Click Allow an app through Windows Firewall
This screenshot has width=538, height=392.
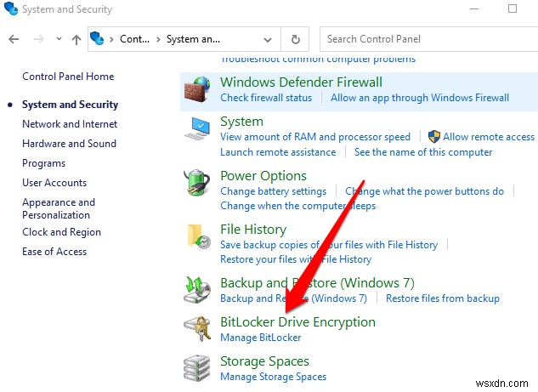pos(420,98)
